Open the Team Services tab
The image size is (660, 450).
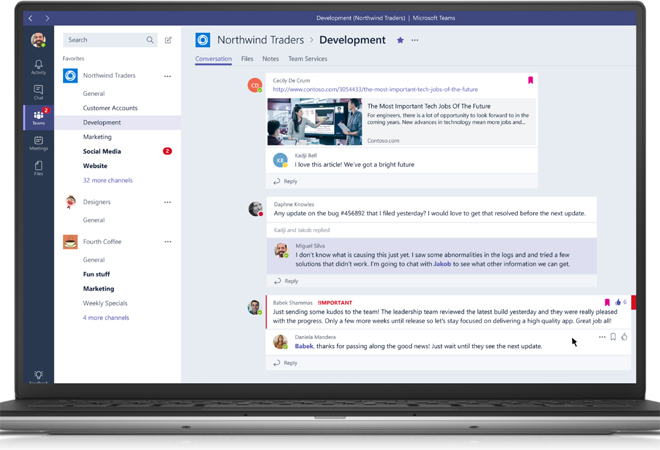coord(307,59)
